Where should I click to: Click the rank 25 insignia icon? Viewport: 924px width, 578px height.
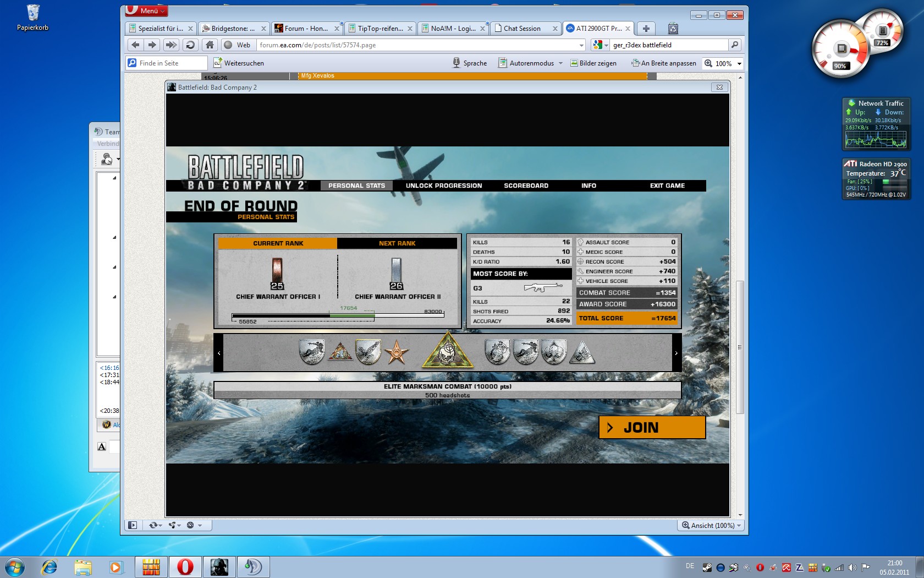277,274
